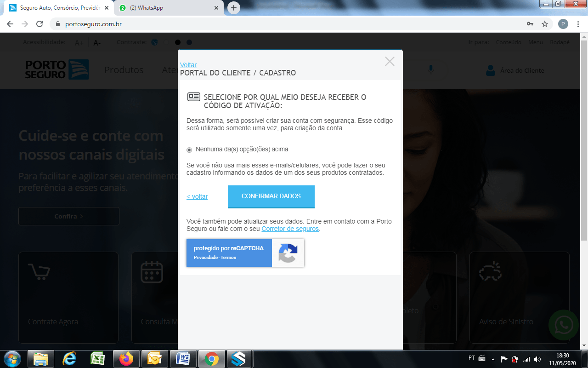Screen dimensions: 588x368
Task: Open reCAPTCHA Privacidade link
Action: 206,258
